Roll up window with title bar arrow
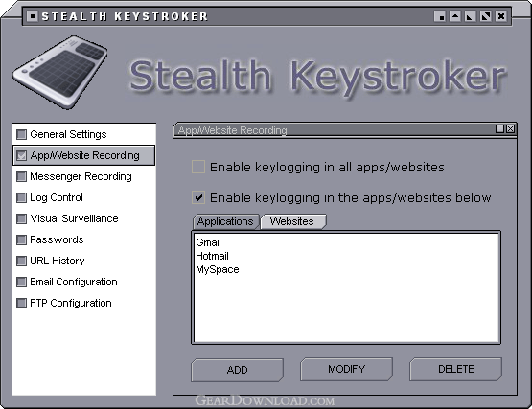 [x=455, y=16]
